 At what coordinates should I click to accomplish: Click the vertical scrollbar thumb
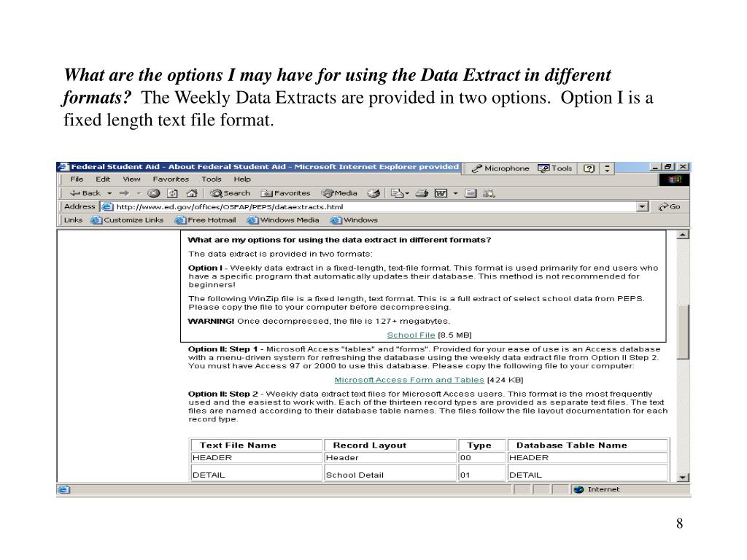pyautogui.click(x=683, y=332)
